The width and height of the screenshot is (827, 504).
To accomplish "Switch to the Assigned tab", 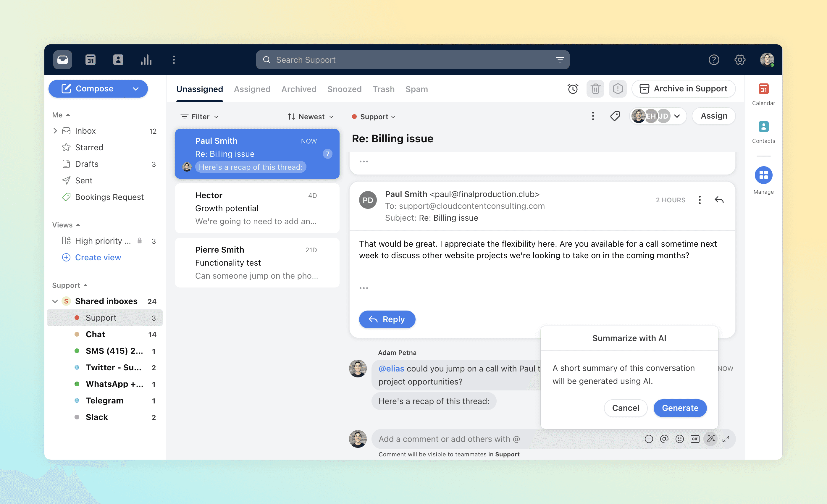I will point(252,89).
